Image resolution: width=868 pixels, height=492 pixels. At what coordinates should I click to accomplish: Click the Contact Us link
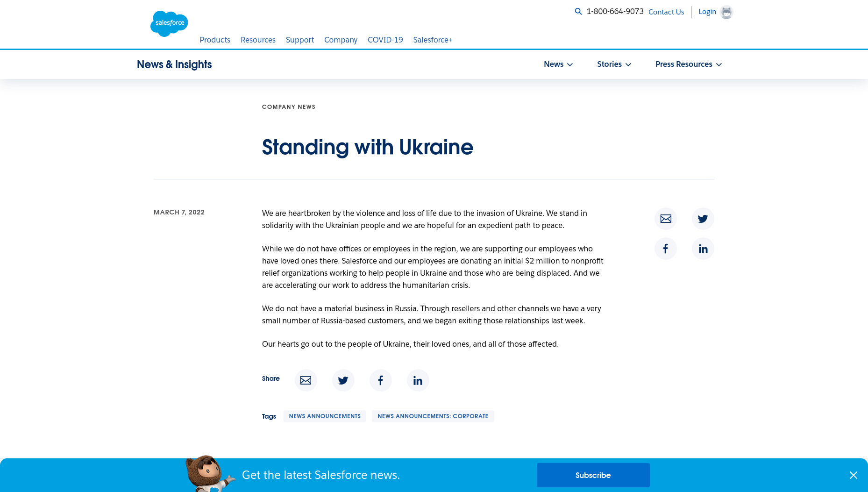click(666, 12)
